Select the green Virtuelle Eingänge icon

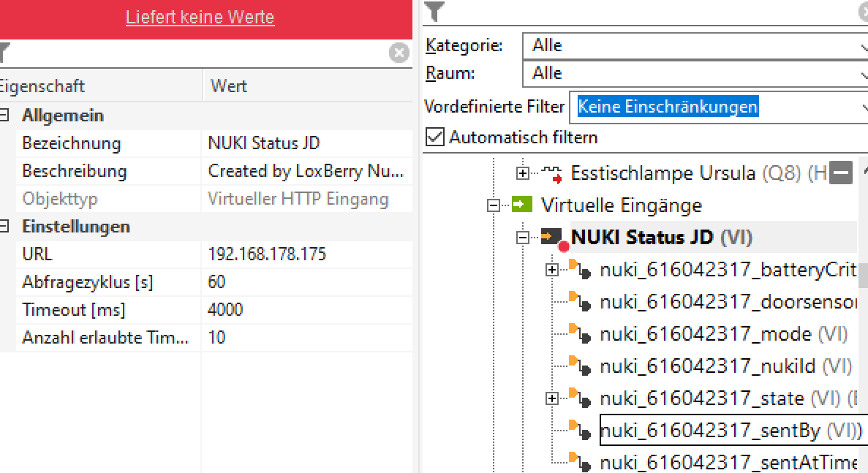point(522,205)
